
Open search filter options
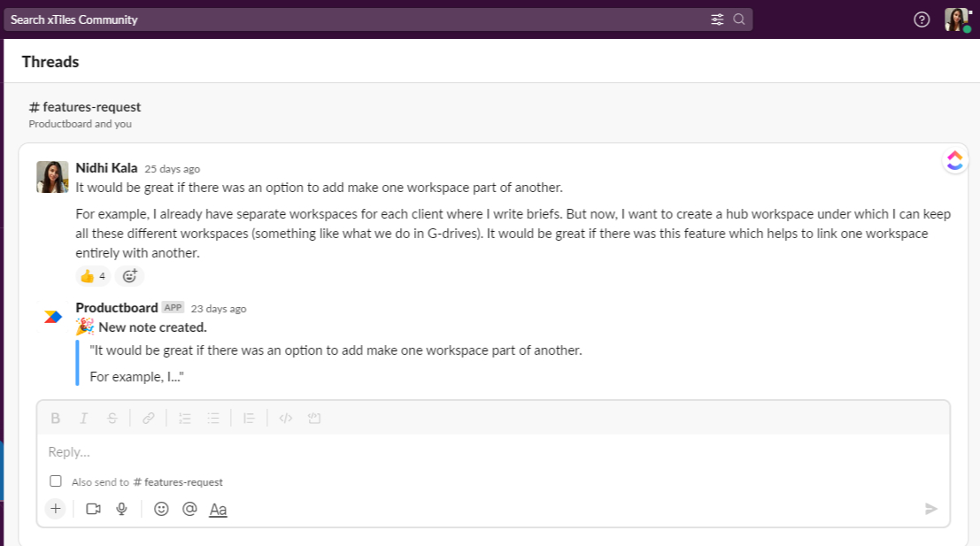pos(717,19)
